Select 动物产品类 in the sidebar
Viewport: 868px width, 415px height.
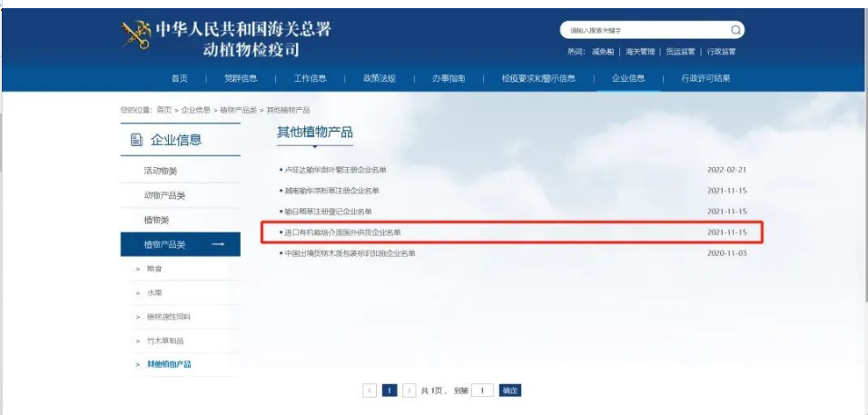(x=164, y=196)
